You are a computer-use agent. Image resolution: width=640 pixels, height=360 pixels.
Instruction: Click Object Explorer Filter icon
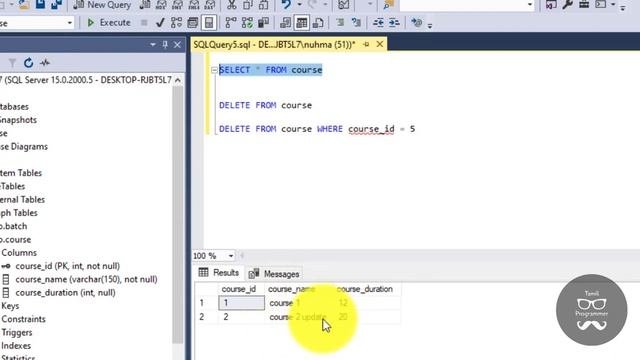tap(12, 63)
